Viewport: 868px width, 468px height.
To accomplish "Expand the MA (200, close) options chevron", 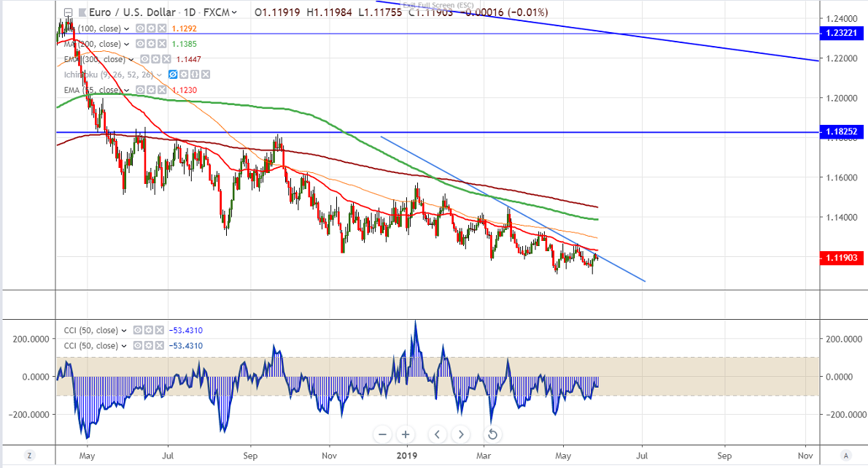I will [127, 45].
